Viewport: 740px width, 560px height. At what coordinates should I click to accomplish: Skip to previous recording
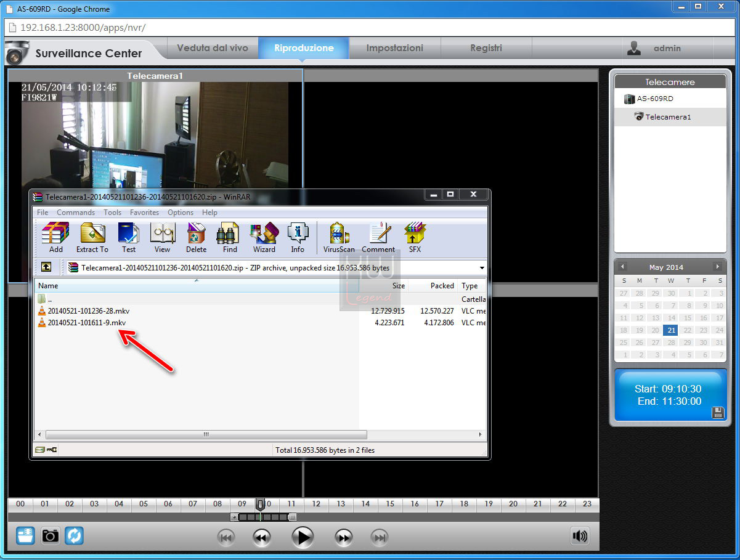[x=226, y=538]
